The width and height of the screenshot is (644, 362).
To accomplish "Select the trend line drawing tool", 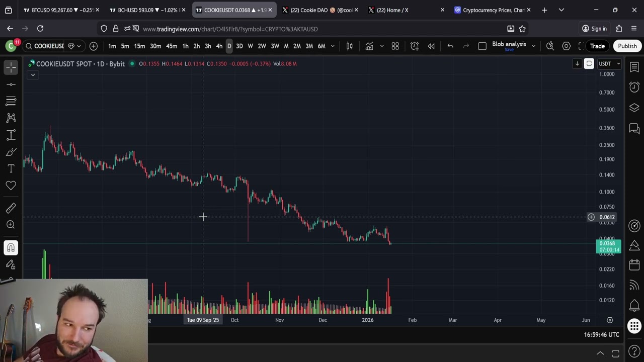I will 11,84.
